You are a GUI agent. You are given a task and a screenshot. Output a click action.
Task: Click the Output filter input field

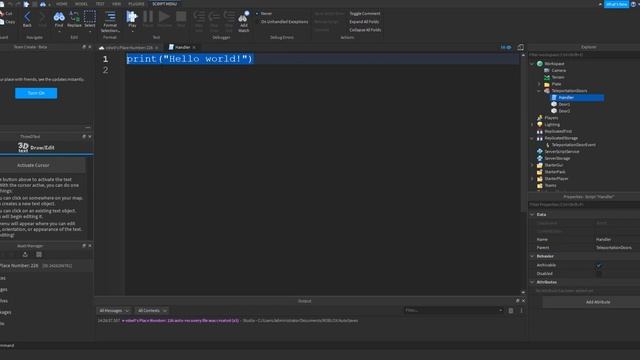[x=453, y=311]
